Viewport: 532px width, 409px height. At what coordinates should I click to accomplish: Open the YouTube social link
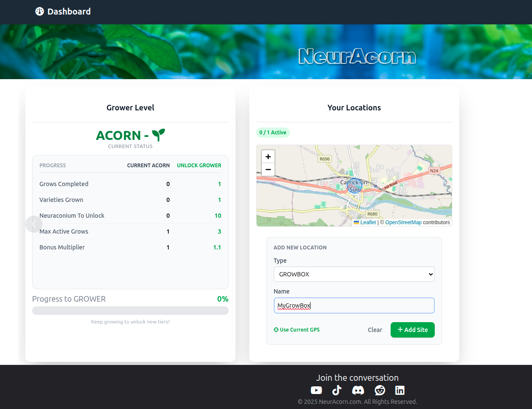(316, 390)
